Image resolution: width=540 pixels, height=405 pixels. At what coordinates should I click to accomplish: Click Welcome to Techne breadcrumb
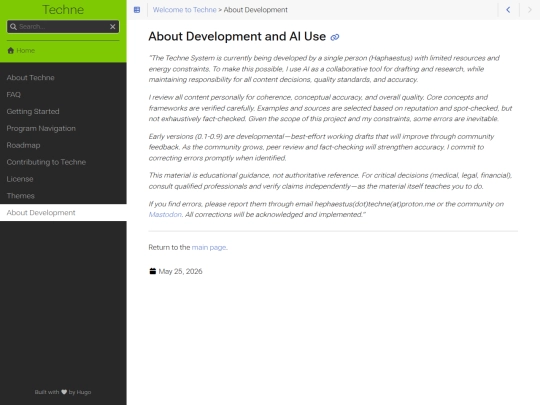185,10
